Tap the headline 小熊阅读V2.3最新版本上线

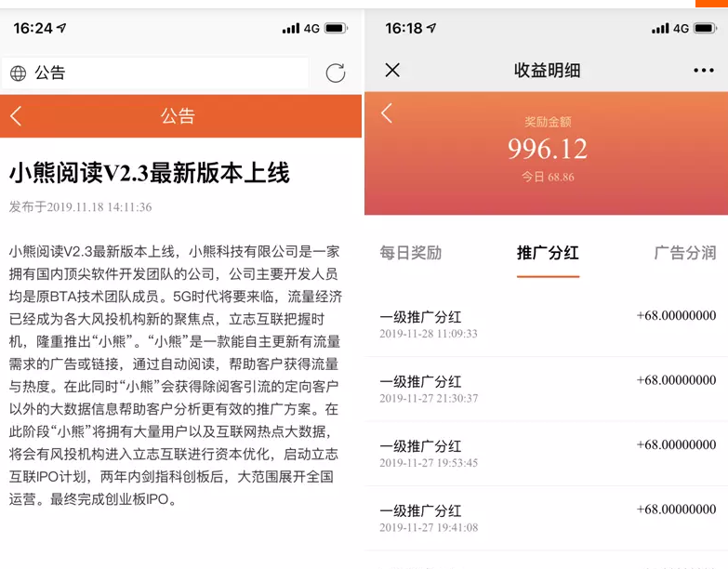(150, 173)
